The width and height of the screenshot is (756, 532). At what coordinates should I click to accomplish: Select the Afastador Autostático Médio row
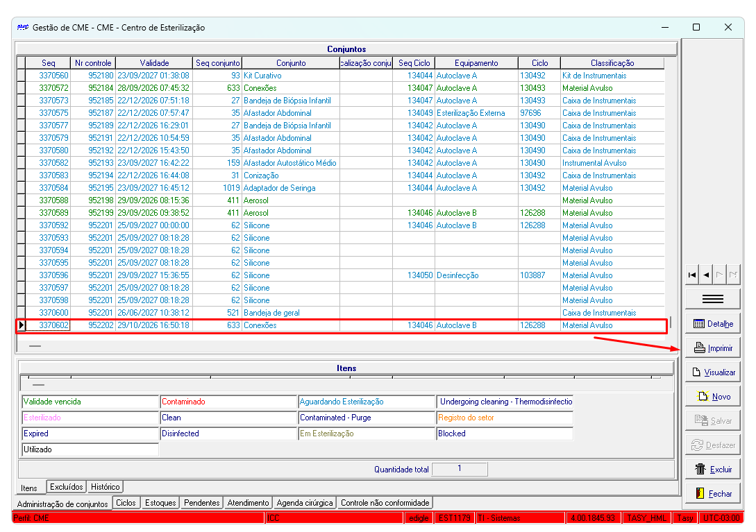click(x=340, y=163)
